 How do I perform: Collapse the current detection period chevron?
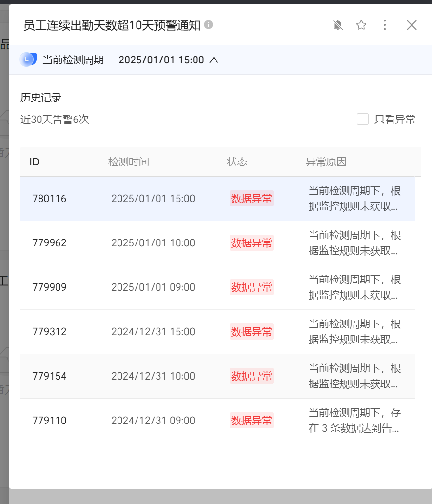[x=214, y=60]
